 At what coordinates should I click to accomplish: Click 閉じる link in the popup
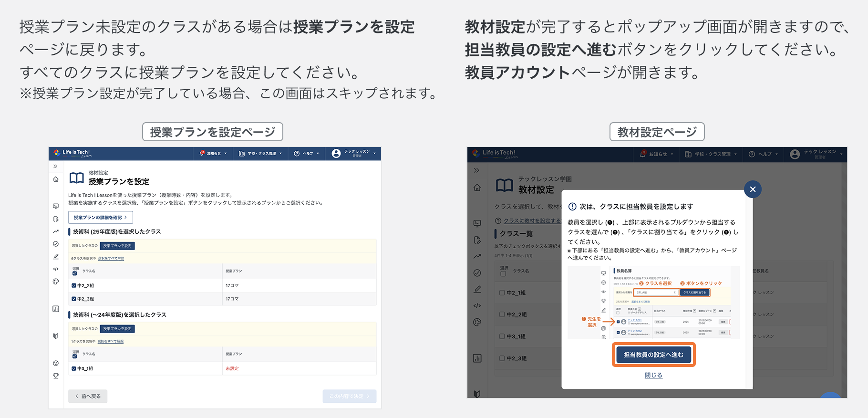pos(653,376)
